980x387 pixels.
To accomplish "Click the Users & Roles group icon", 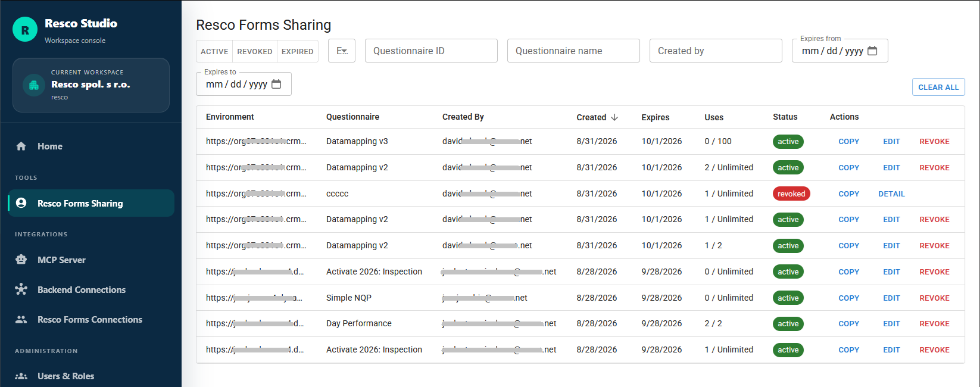I will coord(21,376).
